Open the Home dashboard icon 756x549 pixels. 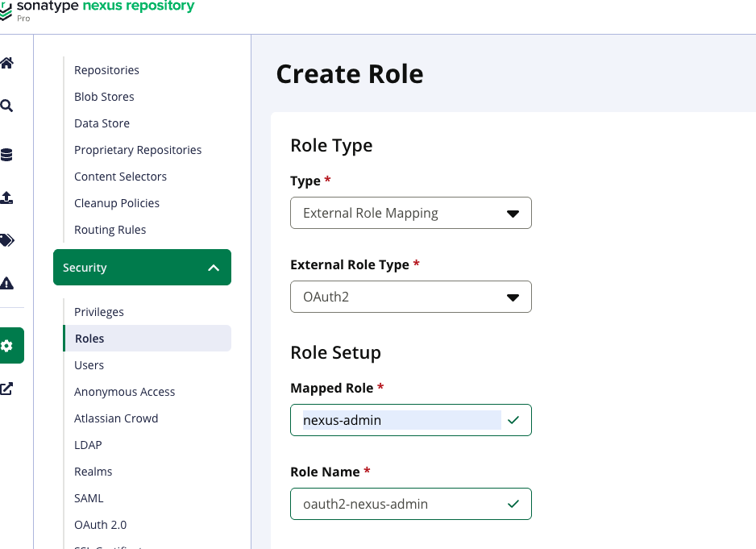[x=6, y=63]
